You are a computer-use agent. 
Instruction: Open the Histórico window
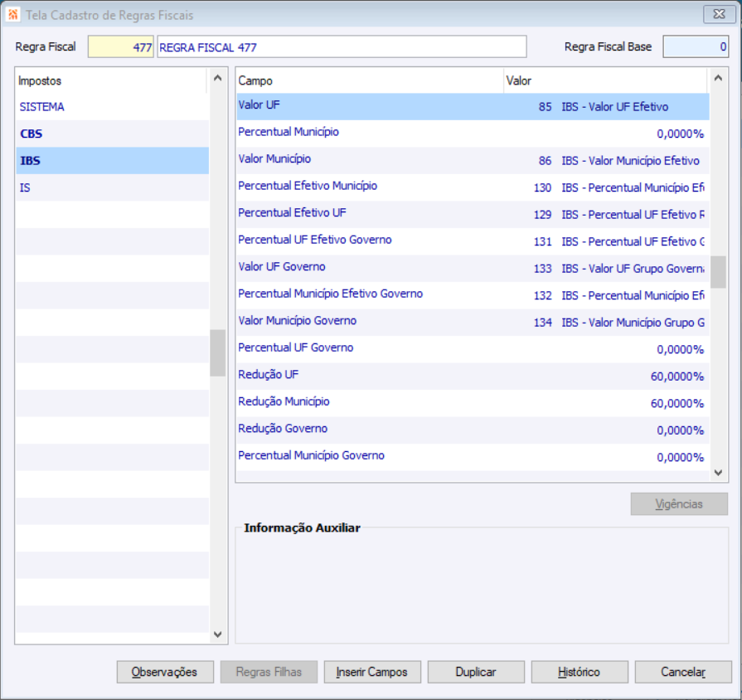coord(580,672)
